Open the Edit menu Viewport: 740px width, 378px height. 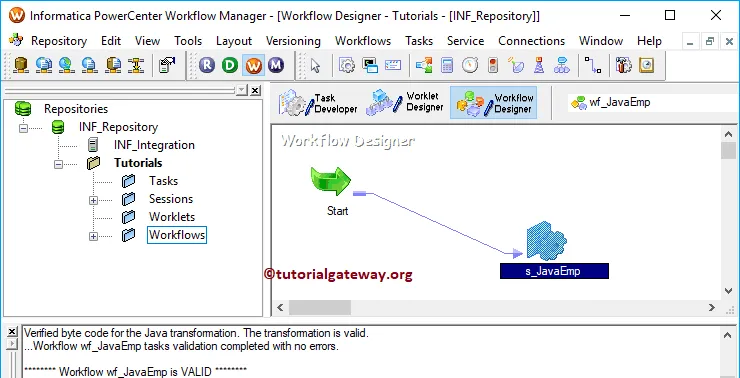tap(111, 41)
